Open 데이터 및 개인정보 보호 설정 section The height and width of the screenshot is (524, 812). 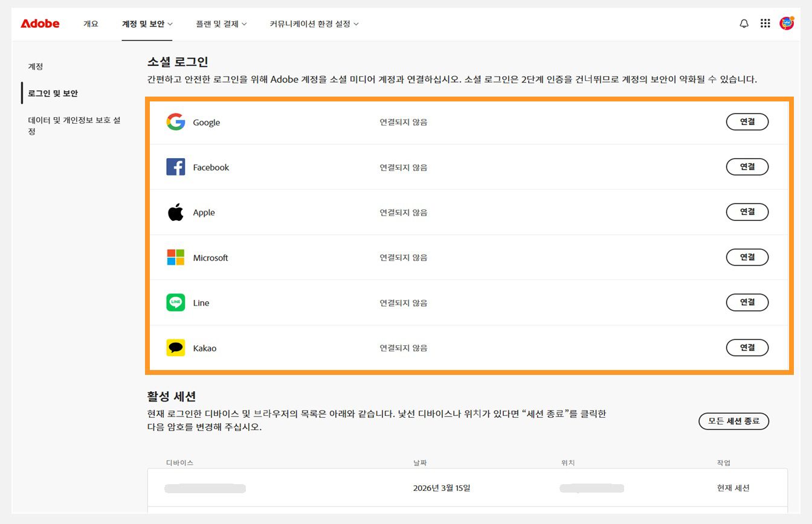pos(72,126)
